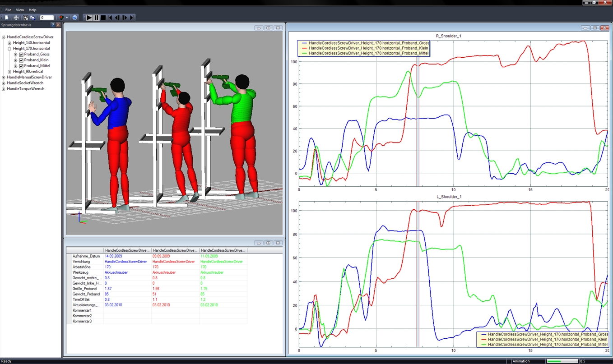Expand the HandleManualScrewDriver node
The height and width of the screenshot is (364, 613).
click(x=4, y=77)
